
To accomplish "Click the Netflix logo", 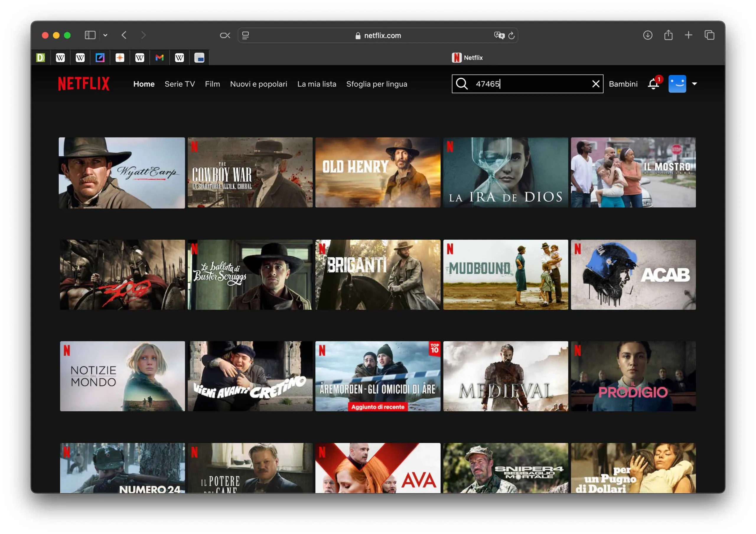I will pyautogui.click(x=84, y=84).
